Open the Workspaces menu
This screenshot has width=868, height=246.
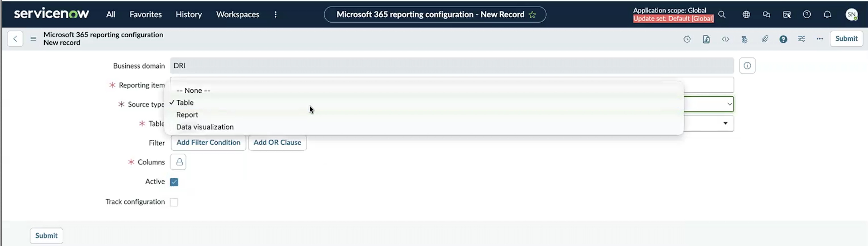point(237,14)
